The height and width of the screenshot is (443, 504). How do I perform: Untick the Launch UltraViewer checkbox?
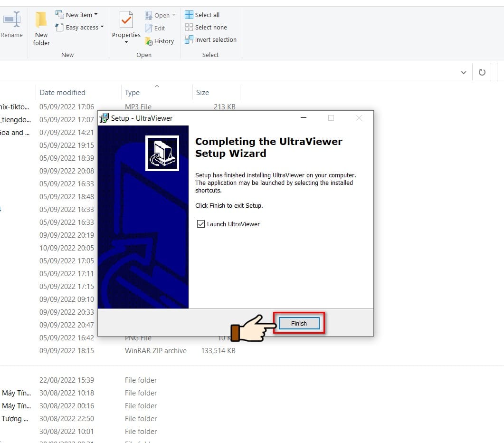[x=201, y=224]
